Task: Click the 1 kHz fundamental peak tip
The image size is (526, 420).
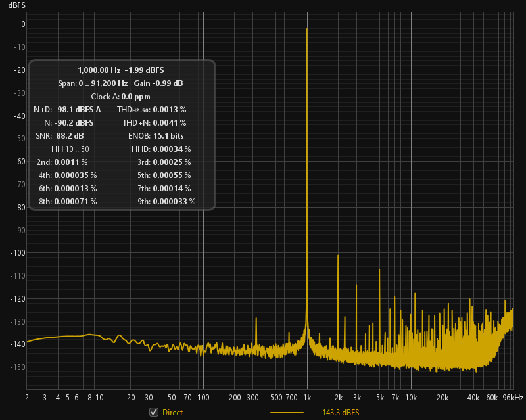Action: coord(307,30)
